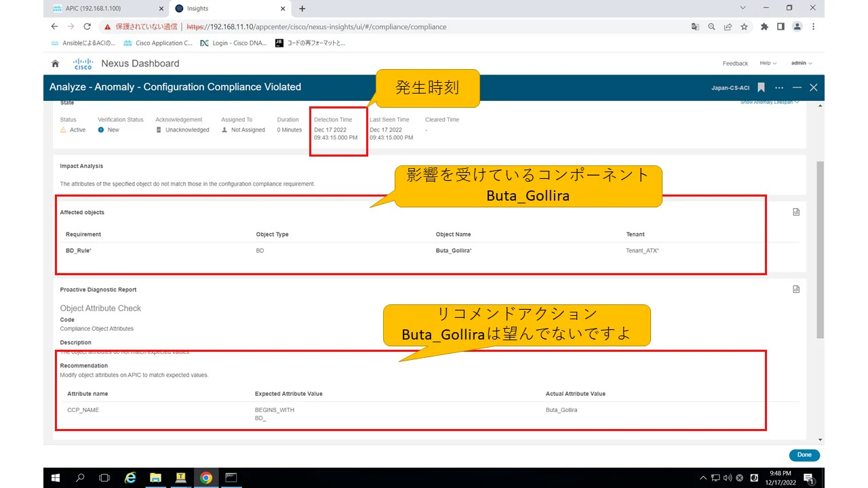Open the Cisco Application C... bookmark
The height and width of the screenshot is (488, 868).
159,43
